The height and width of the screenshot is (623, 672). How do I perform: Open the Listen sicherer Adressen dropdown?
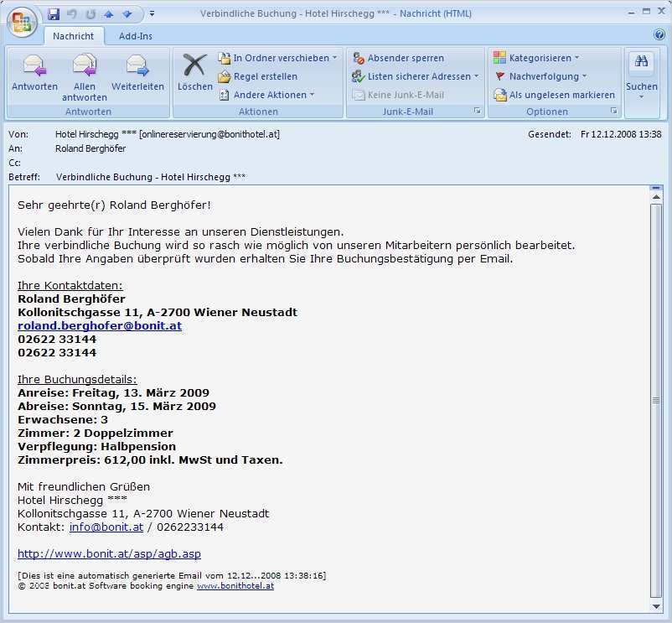click(x=416, y=75)
